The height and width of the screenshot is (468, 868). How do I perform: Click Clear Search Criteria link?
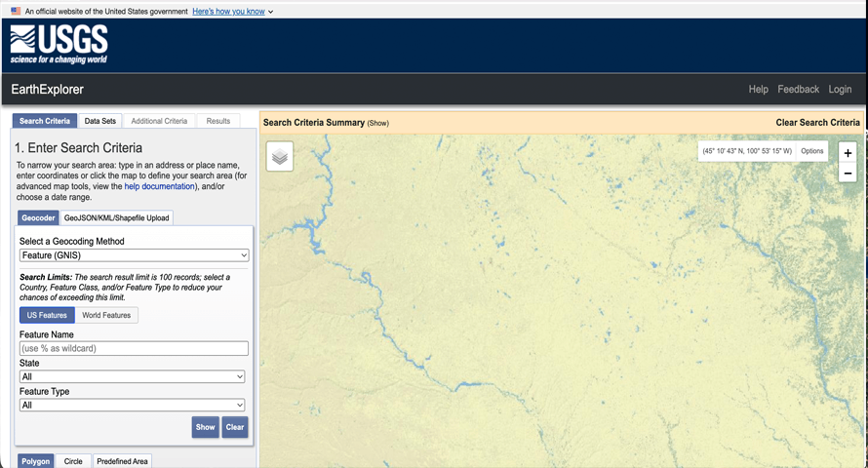tap(817, 122)
